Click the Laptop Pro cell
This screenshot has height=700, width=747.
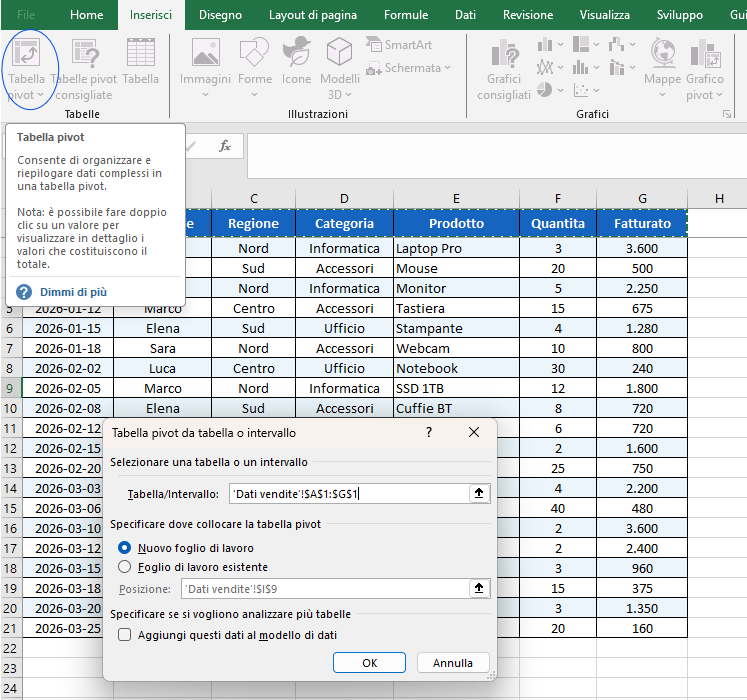(456, 248)
